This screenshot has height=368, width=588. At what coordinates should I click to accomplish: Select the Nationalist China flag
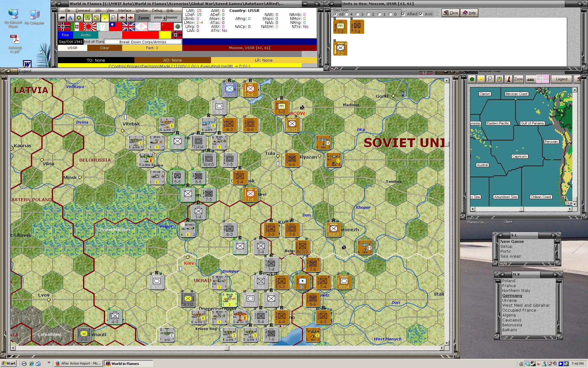pos(115,27)
